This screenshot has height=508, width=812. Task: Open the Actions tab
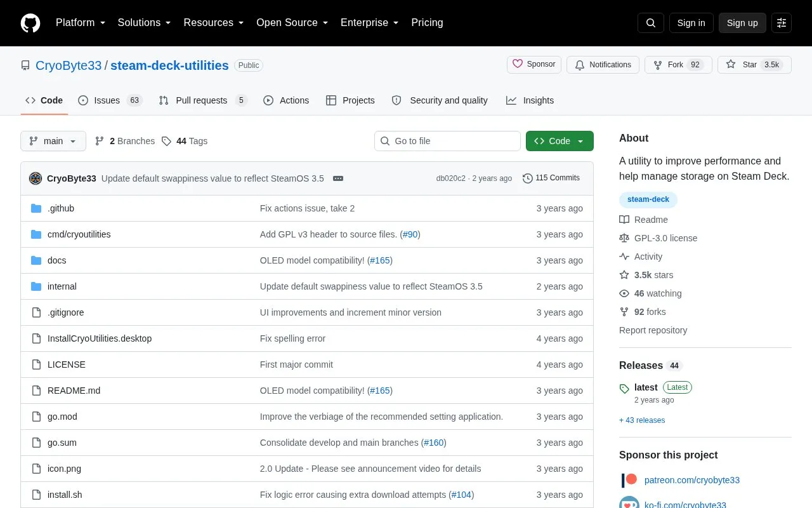coord(286,100)
